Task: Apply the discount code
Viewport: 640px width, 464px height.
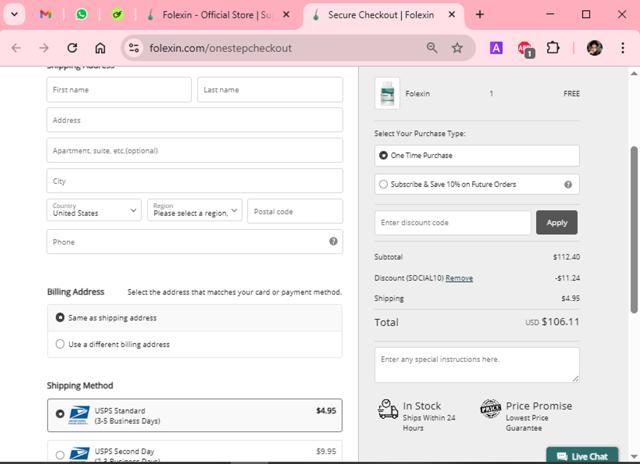Action: click(557, 222)
